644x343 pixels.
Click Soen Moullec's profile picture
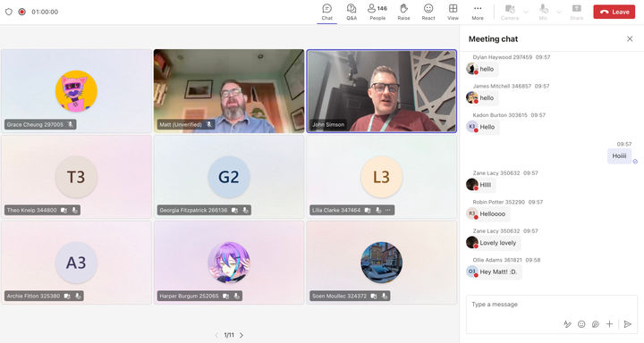382,263
